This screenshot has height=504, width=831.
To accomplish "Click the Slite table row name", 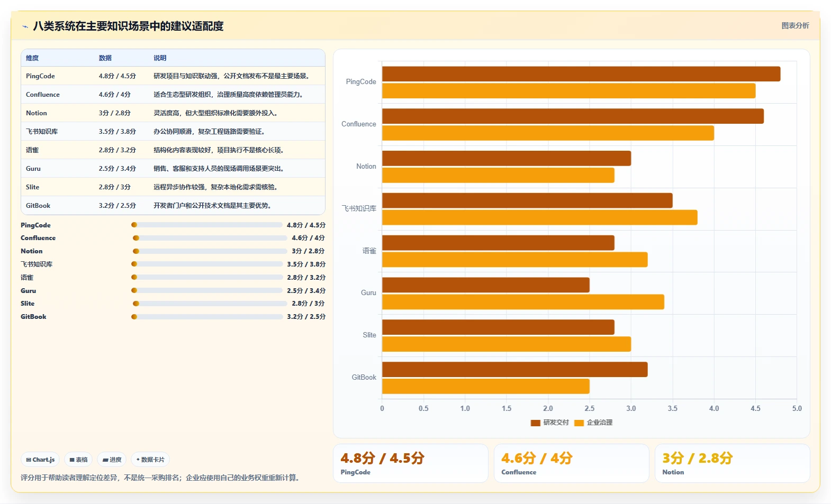I will (33, 187).
